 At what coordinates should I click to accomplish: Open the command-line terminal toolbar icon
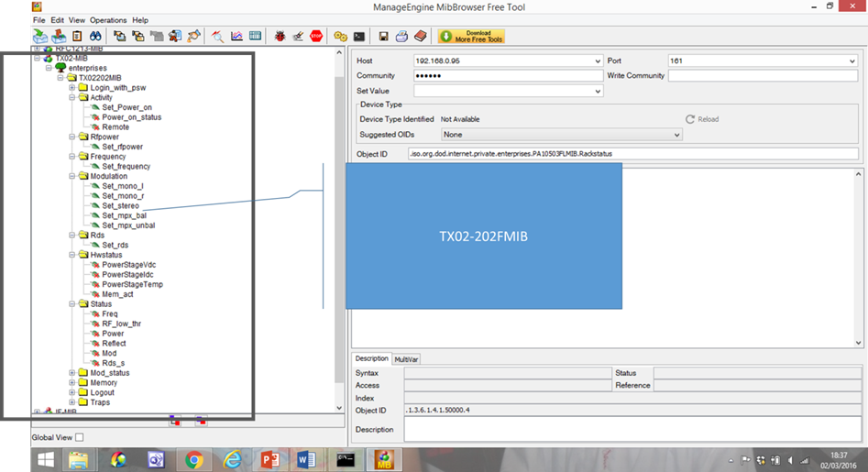pos(359,37)
